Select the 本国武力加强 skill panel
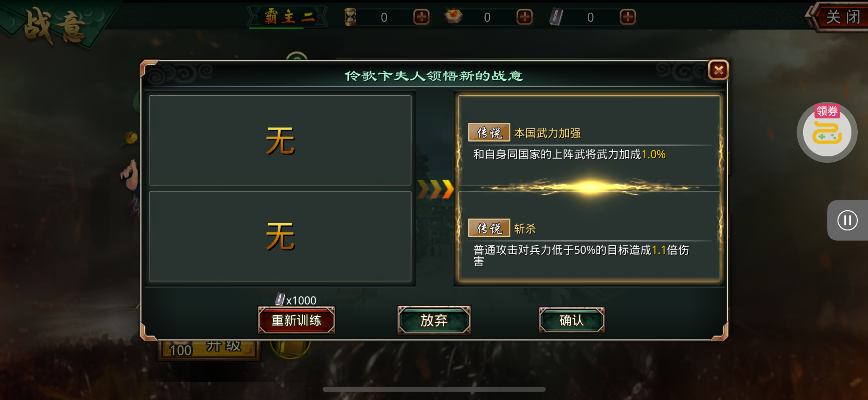 click(589, 141)
